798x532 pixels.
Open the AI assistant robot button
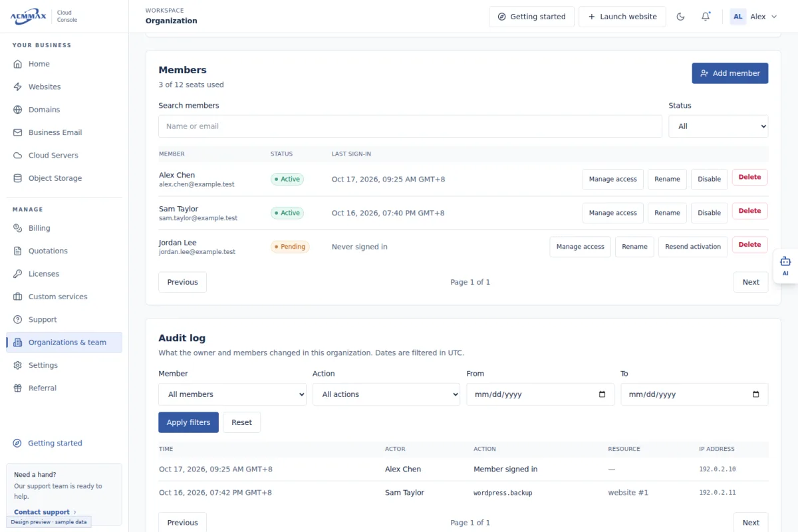(x=785, y=266)
